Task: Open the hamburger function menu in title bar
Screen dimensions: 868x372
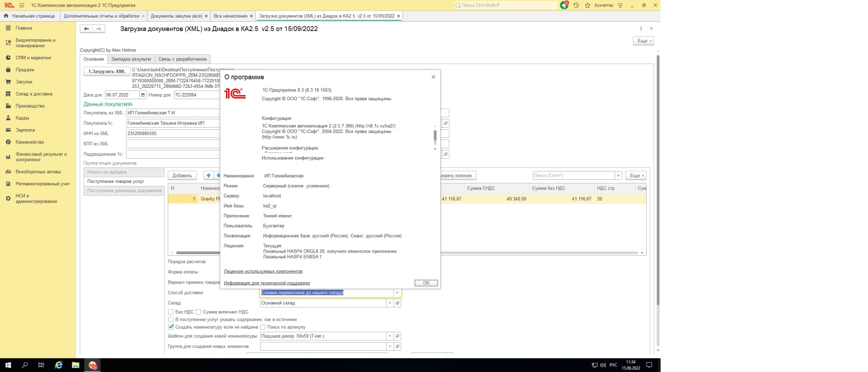Action: point(22,5)
